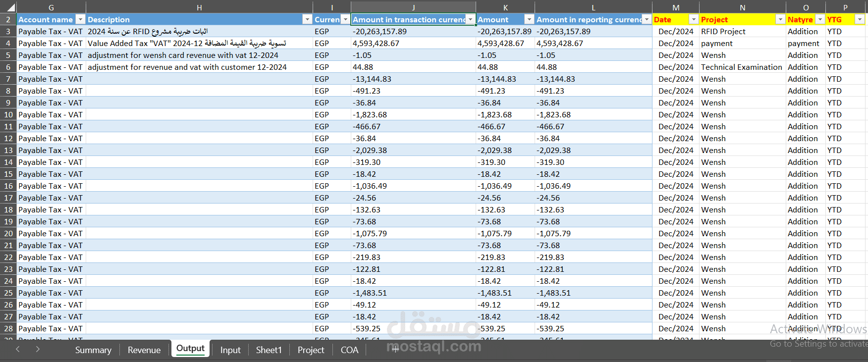Click YTD cell in row 6

pyautogui.click(x=845, y=67)
